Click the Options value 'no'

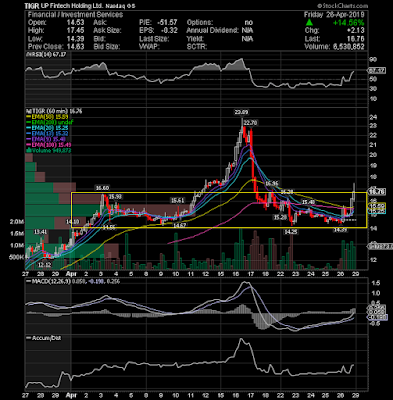point(249,23)
